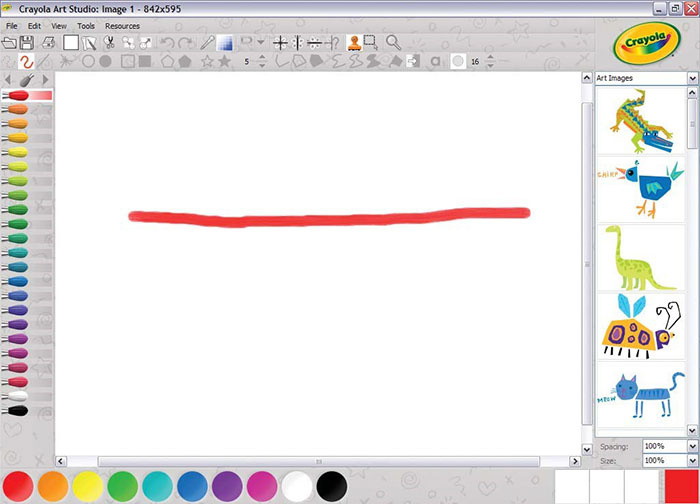Click the magnifying glass Zoom tool

tap(393, 42)
